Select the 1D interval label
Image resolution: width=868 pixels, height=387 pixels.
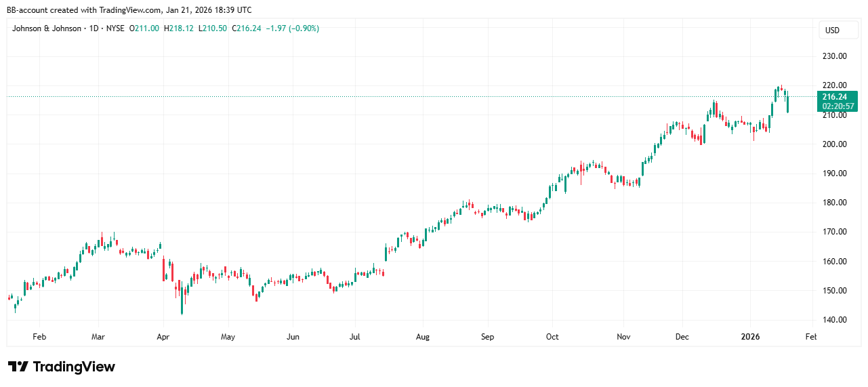[x=93, y=28]
